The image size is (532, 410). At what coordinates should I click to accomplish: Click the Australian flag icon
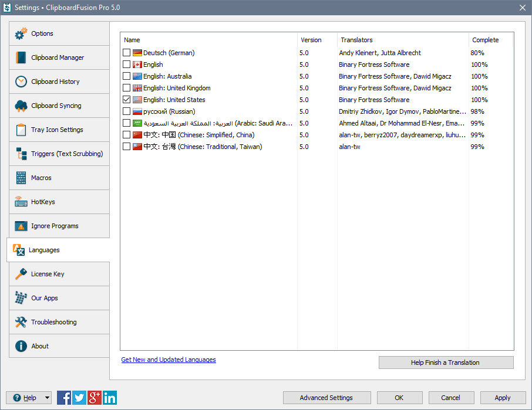coord(137,76)
